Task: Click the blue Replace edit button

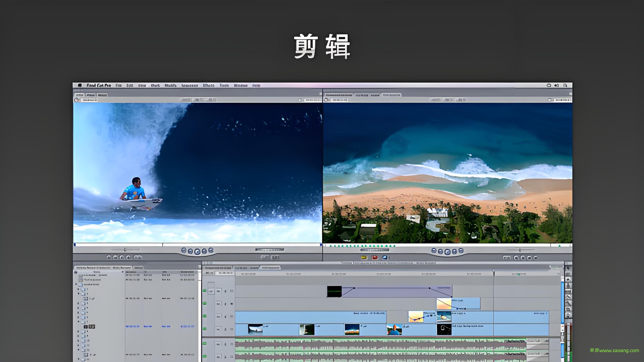Action: tap(385, 258)
